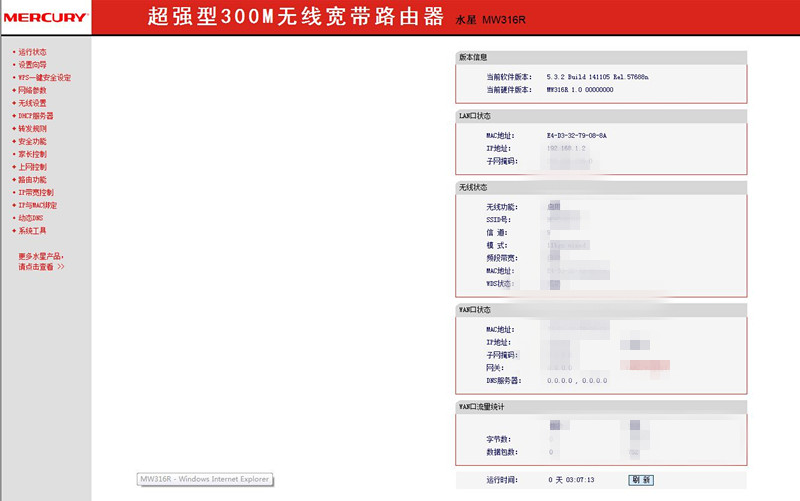Click the 运行时间 label

coord(502,480)
